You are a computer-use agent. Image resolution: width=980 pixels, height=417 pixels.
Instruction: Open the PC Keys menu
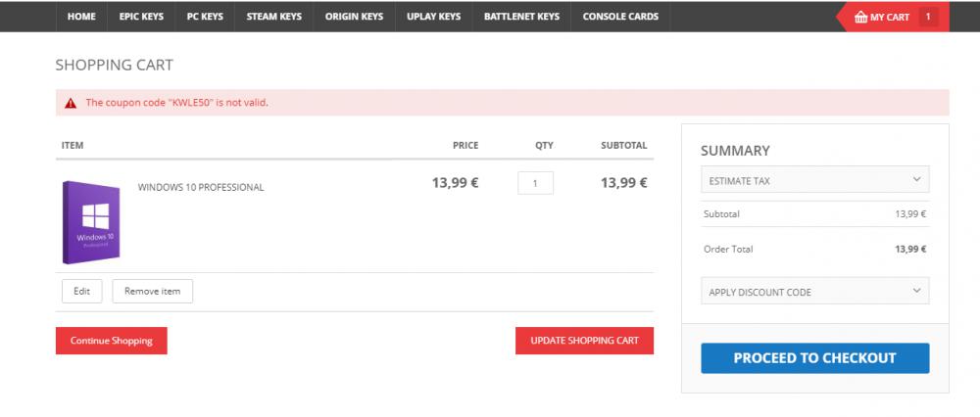click(205, 17)
